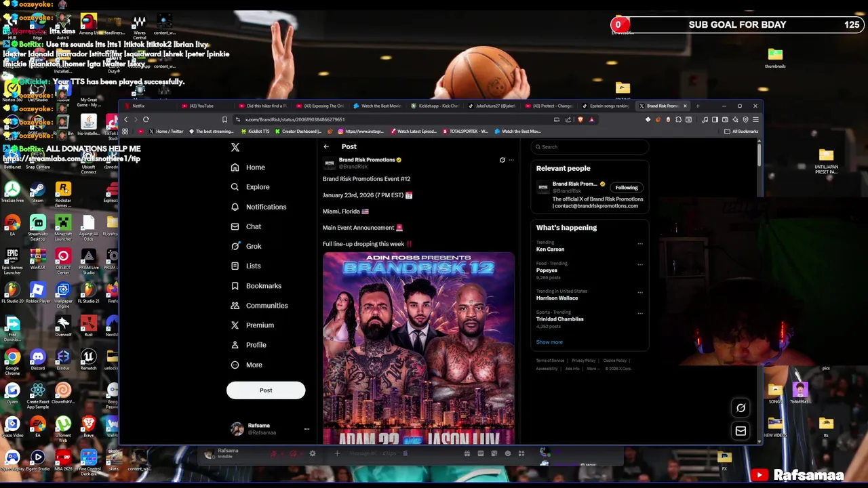The image size is (868, 488).
Task: Open Elgato Studio desktop shortcut
Action: point(37,461)
